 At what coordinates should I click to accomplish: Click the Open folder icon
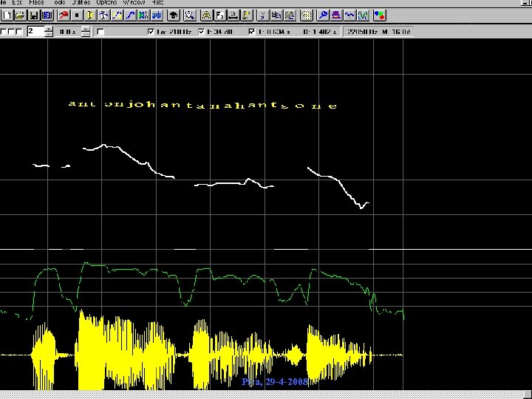coord(21,16)
